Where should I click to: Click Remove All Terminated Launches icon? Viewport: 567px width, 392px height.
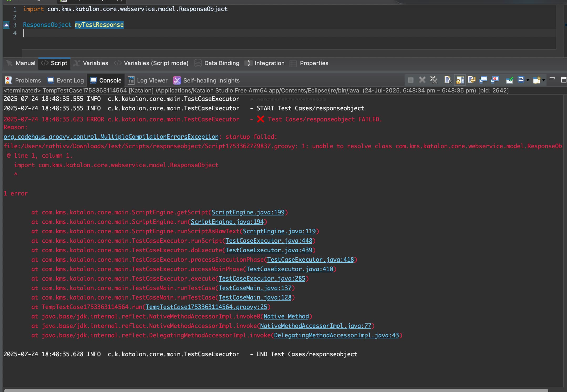click(x=434, y=80)
